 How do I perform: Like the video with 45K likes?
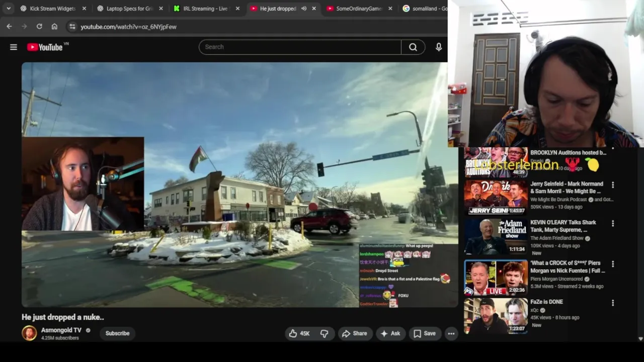299,333
